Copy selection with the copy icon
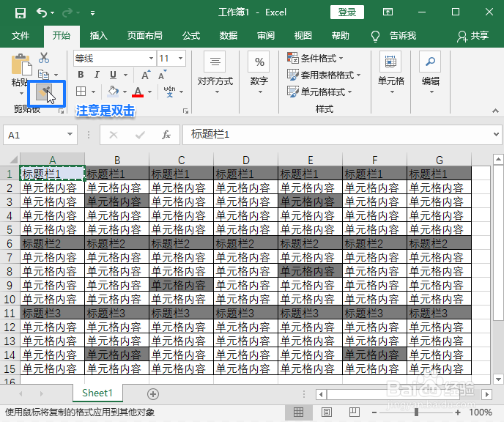This screenshot has height=422, width=504. point(43,75)
